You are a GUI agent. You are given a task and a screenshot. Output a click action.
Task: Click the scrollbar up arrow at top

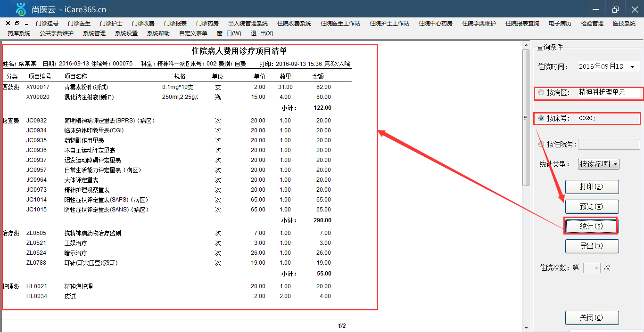(526, 46)
